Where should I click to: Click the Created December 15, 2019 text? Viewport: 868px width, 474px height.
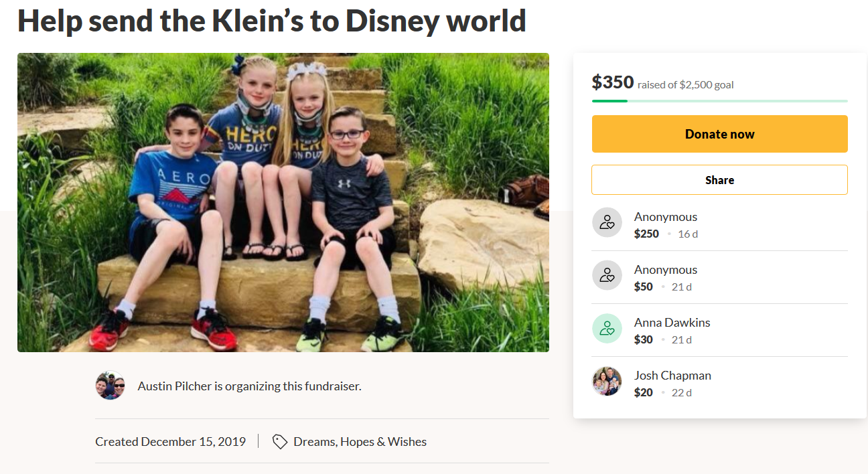tap(170, 442)
